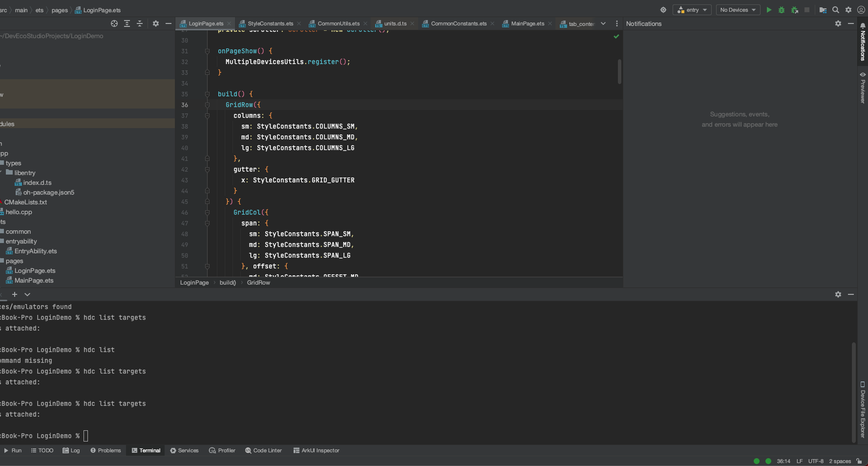The height and width of the screenshot is (466, 868).
Task: Open the Services tool window
Action: (184, 450)
